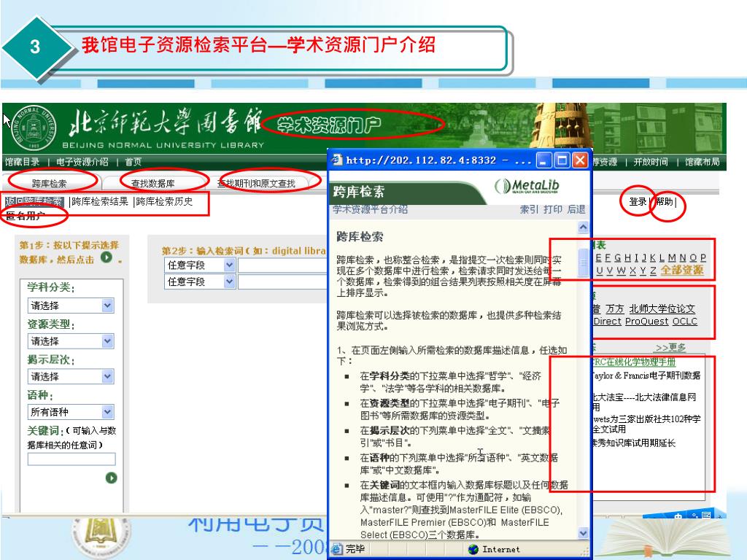
Task: Open the 帮助 link
Action: tap(664, 202)
